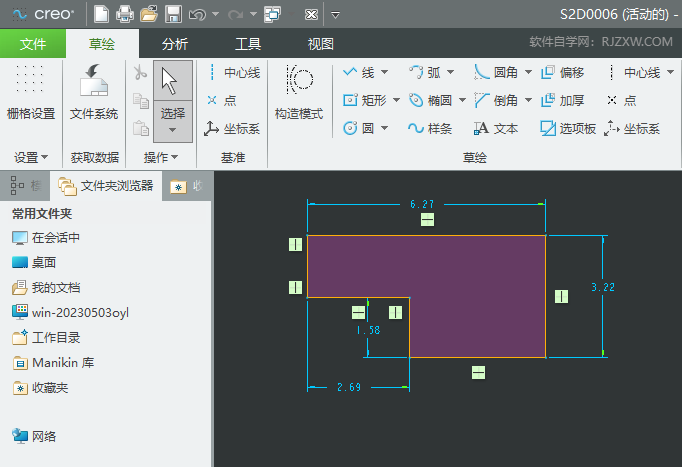Screen dimensions: 682x467
Task: Open the quick access toolbar customize arrow
Action: [x=335, y=15]
